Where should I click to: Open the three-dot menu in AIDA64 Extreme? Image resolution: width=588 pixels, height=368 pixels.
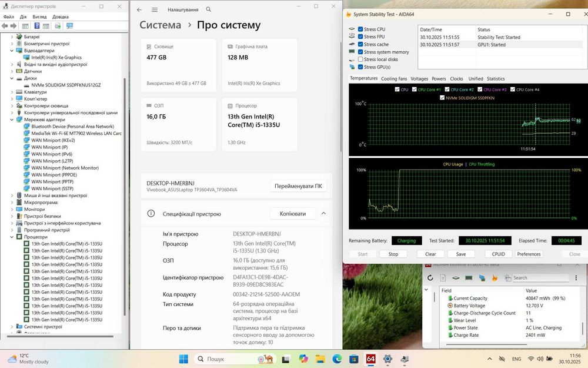pyautogui.click(x=576, y=278)
